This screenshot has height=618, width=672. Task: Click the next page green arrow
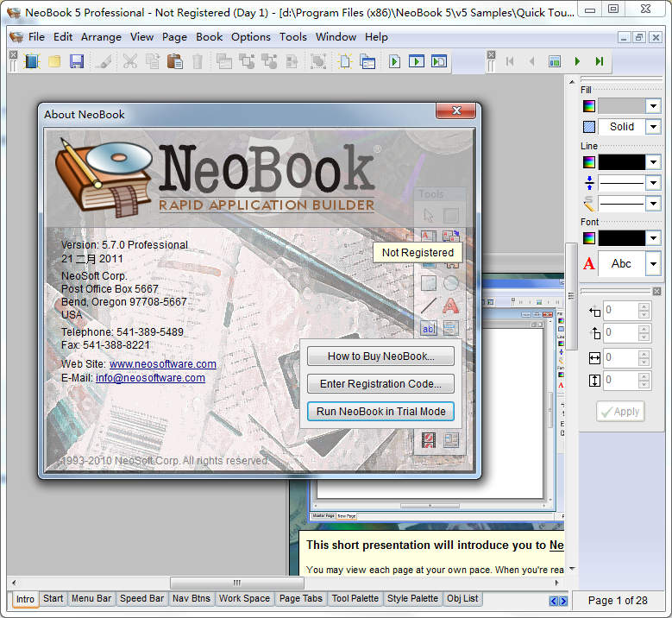click(x=577, y=61)
